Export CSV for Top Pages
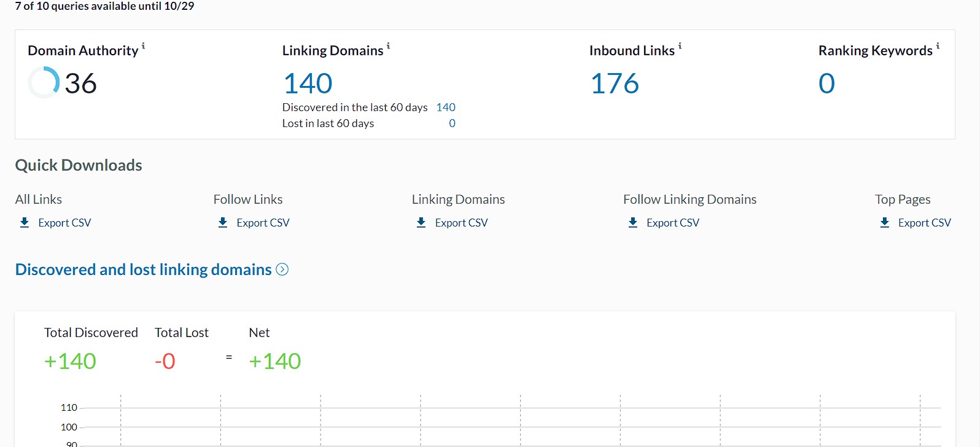Viewport: 980px width, 447px height. [x=924, y=223]
